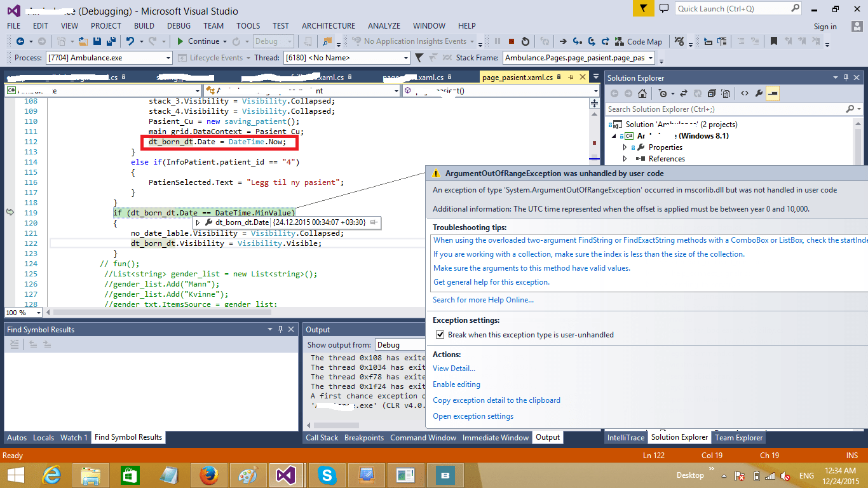Open the feedback speech bubble icon

tap(664, 9)
